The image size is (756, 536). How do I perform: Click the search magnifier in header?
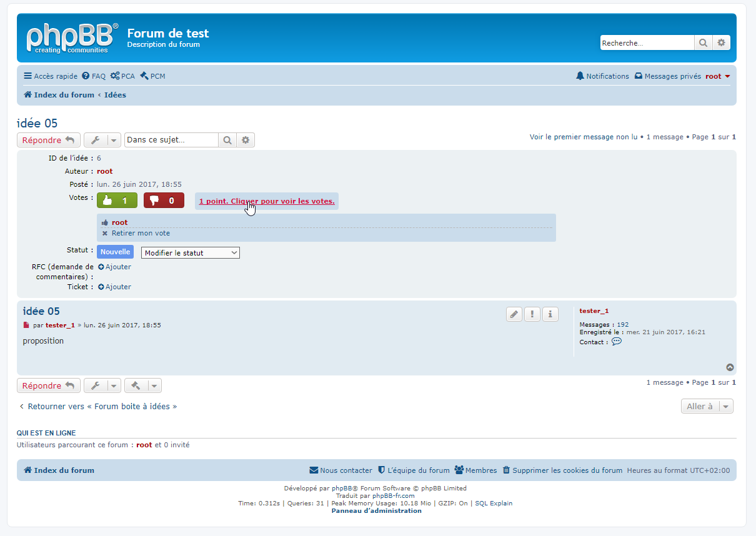tap(703, 42)
